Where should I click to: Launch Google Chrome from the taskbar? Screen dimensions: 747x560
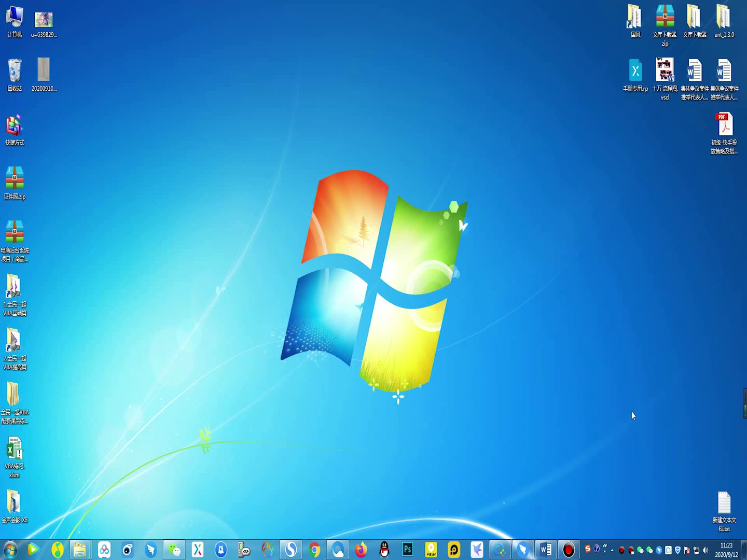[x=314, y=550]
